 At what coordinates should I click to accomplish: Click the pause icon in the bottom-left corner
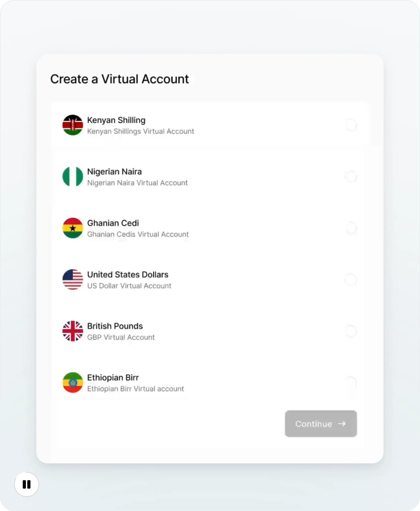(26, 484)
